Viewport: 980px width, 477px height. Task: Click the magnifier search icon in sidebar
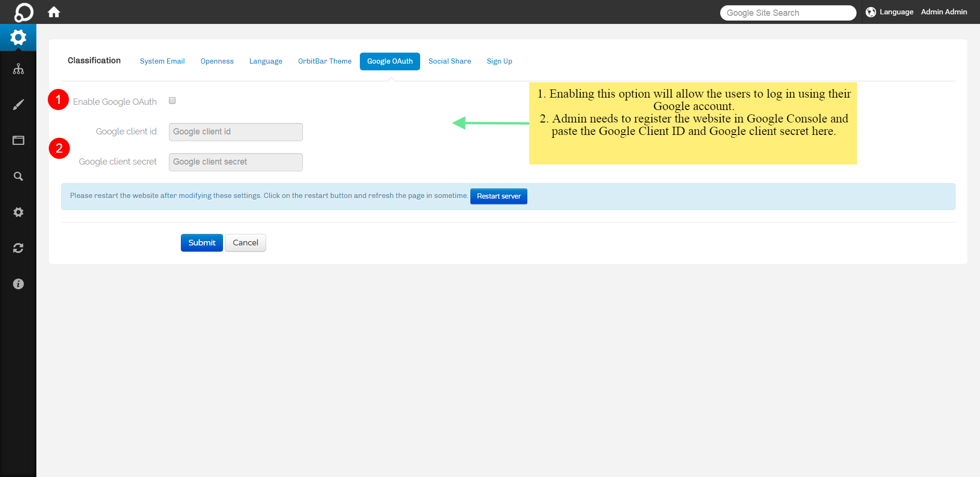pyautogui.click(x=18, y=177)
